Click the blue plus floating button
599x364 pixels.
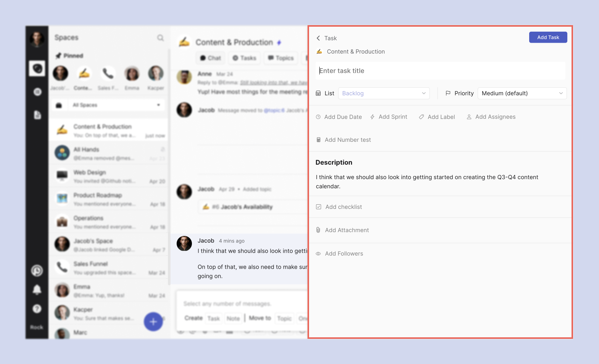(153, 322)
